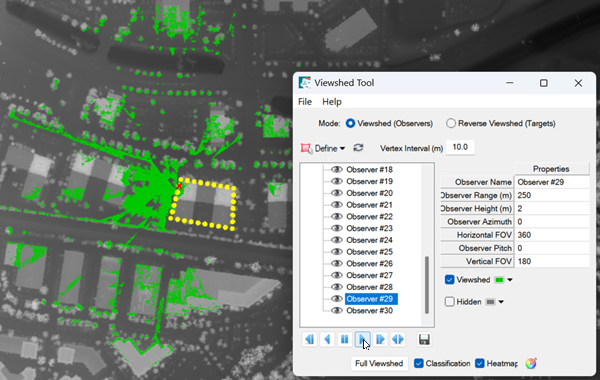This screenshot has height=380, width=600.
Task: Jump to first observer playback button
Action: click(310, 339)
